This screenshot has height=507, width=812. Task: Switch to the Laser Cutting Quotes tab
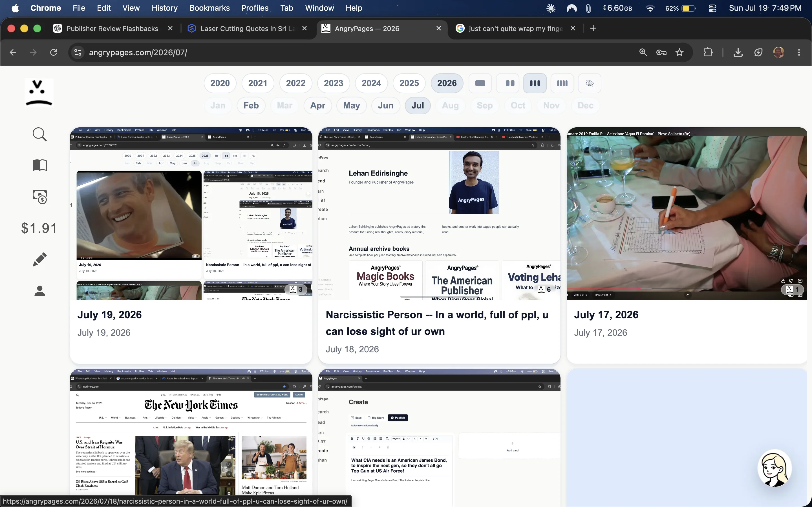[247, 28]
